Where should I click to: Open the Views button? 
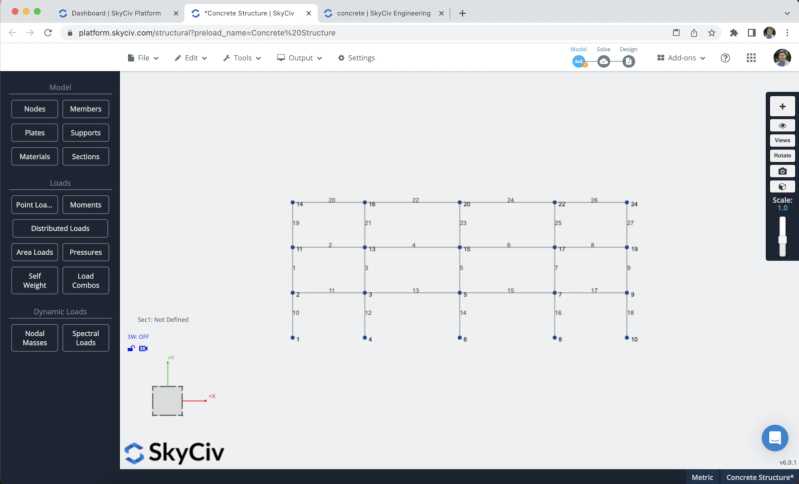[782, 141]
